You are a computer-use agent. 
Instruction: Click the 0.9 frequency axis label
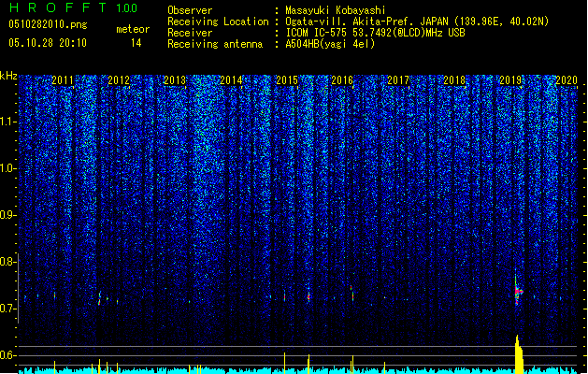[x=7, y=215]
